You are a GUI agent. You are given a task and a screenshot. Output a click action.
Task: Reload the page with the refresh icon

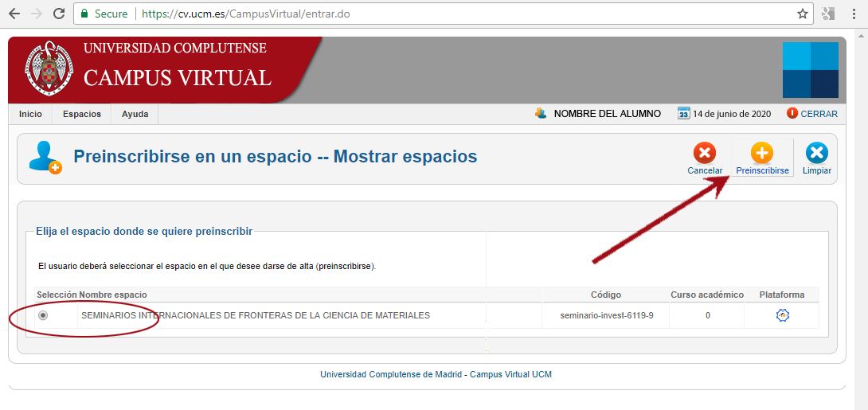click(59, 14)
